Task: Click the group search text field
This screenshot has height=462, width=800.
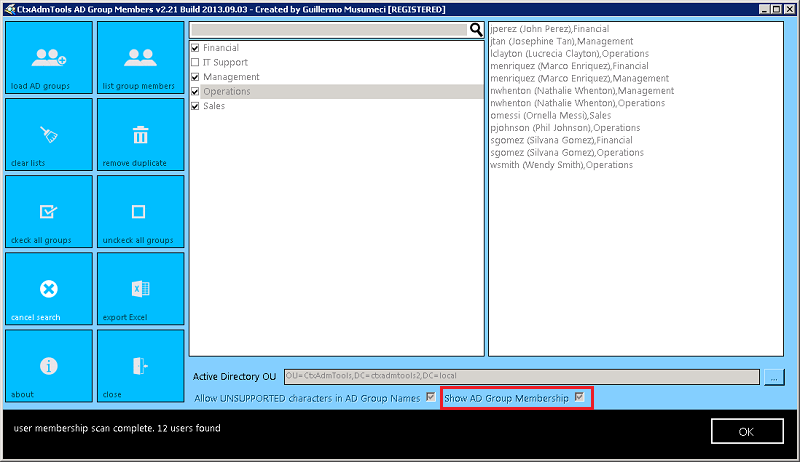Action: pos(329,30)
